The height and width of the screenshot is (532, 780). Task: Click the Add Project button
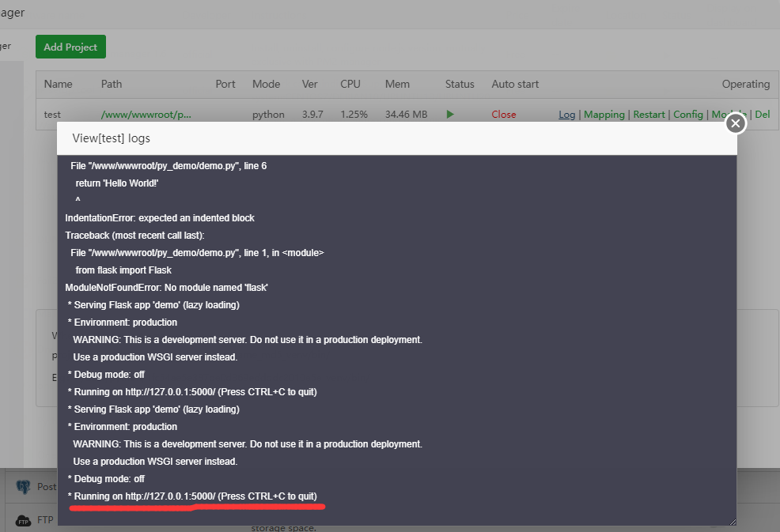(x=70, y=46)
